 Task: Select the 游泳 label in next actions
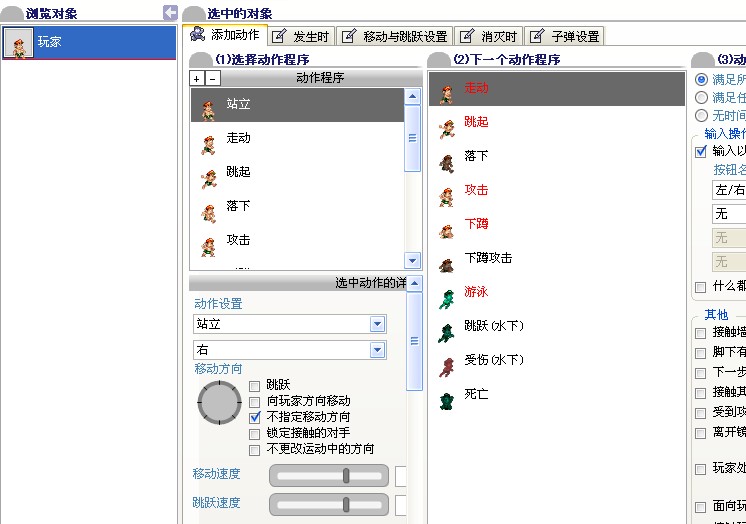(x=476, y=292)
